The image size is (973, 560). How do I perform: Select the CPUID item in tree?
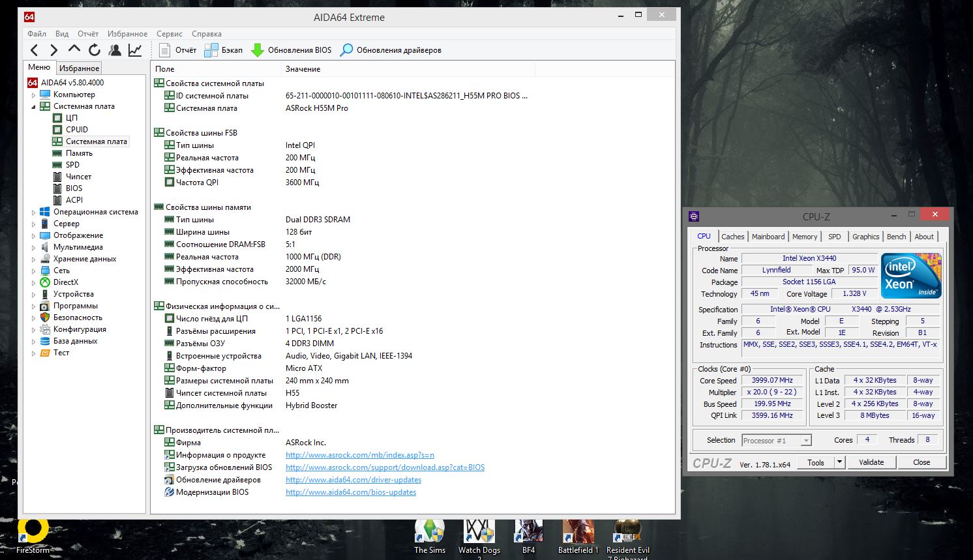click(x=76, y=130)
